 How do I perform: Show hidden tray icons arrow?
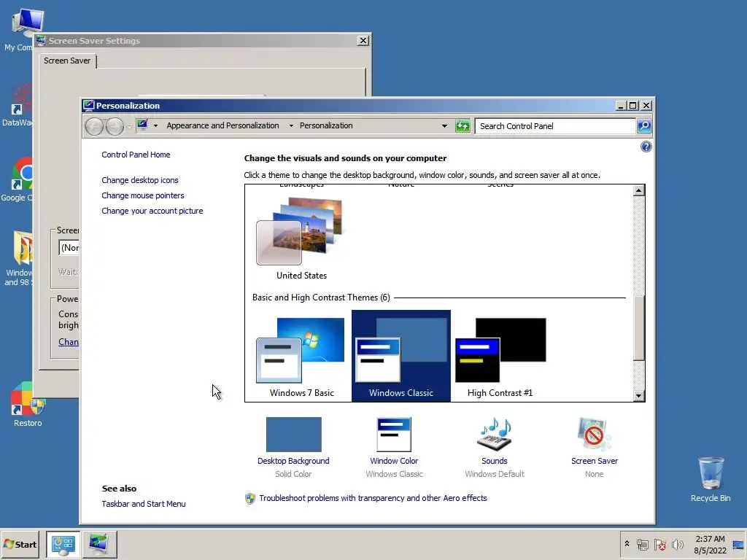[627, 544]
